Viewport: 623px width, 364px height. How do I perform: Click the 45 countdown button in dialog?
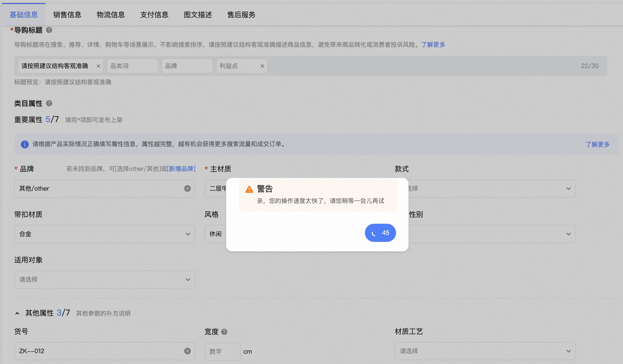pos(380,233)
